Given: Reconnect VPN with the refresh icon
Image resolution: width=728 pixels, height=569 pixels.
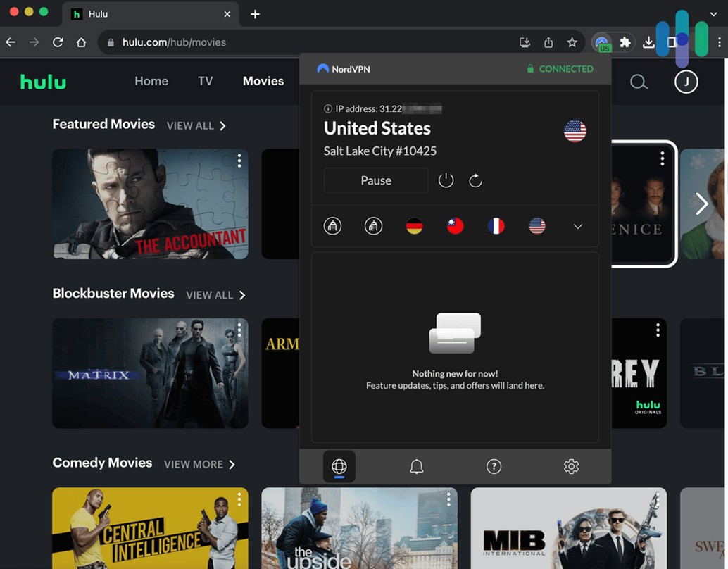Looking at the screenshot, I should pyautogui.click(x=475, y=180).
